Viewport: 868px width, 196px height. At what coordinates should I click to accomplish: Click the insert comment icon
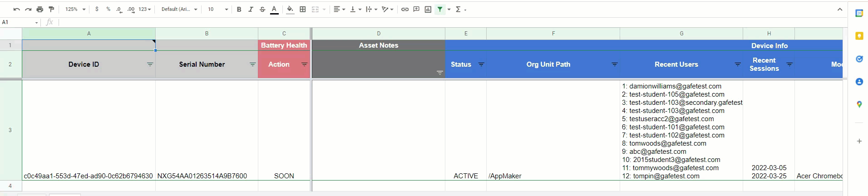[416, 9]
